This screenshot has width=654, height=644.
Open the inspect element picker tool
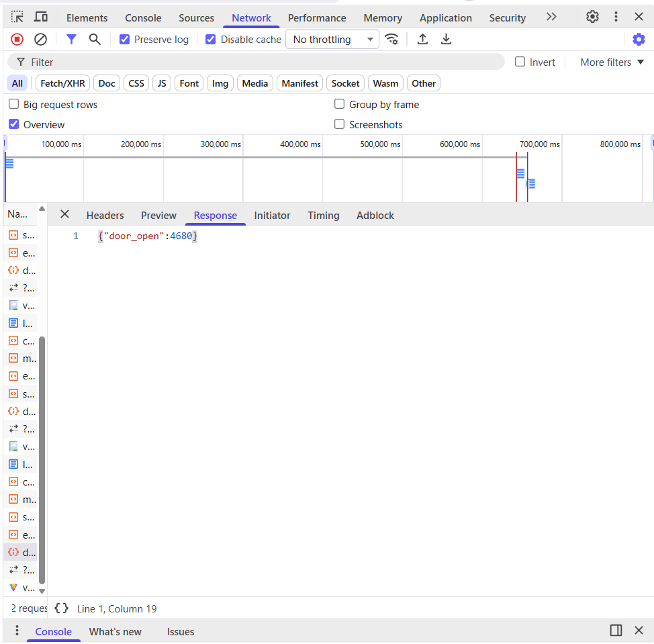pos(17,17)
